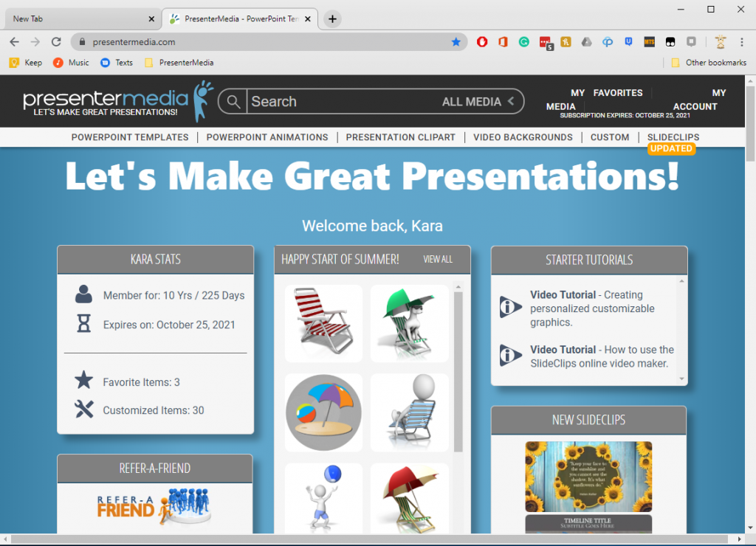This screenshot has width=756, height=546.
Task: Switch to the New Tab browser tab
Action: point(81,19)
